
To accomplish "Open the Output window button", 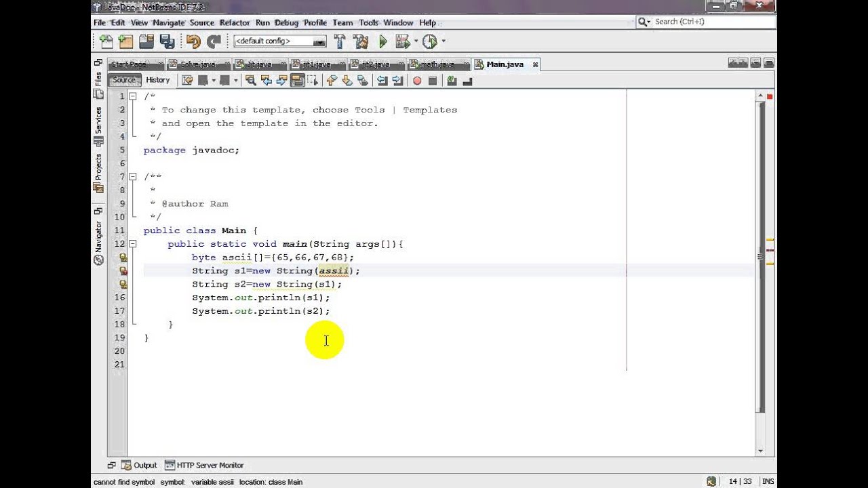I will (139, 465).
